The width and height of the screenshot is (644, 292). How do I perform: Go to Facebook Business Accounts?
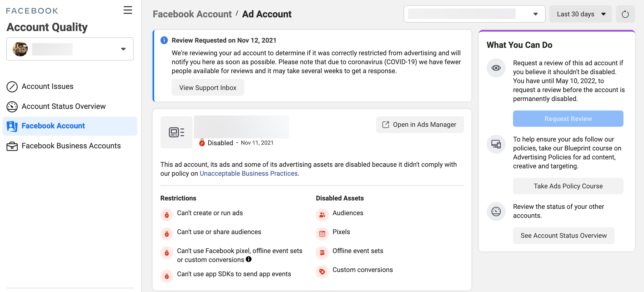(x=71, y=146)
